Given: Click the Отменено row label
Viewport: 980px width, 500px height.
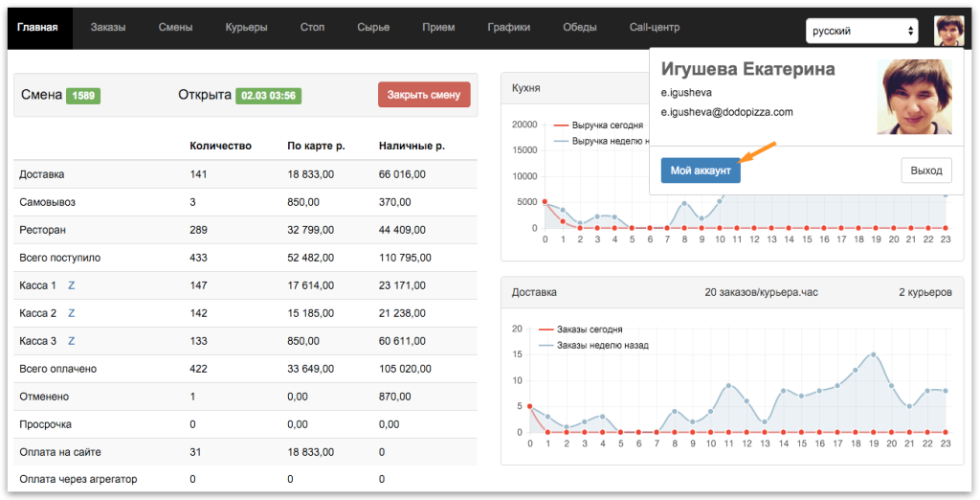Looking at the screenshot, I should pyautogui.click(x=44, y=397).
